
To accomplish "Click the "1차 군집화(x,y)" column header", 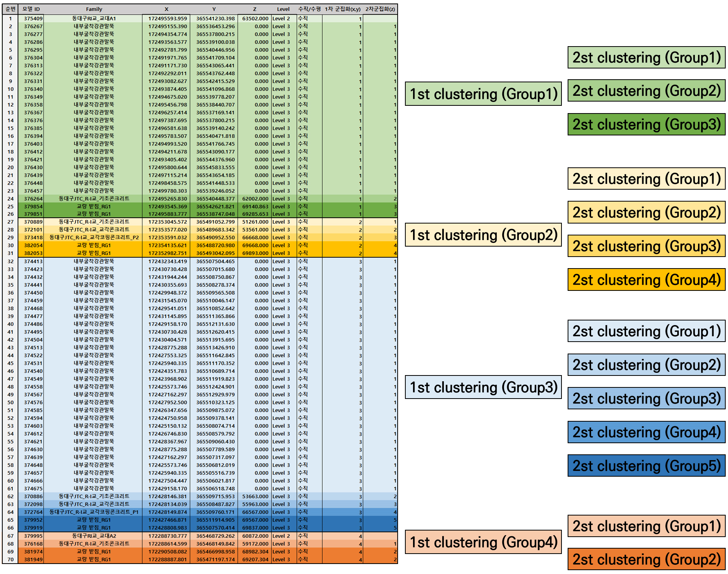I will [343, 9].
